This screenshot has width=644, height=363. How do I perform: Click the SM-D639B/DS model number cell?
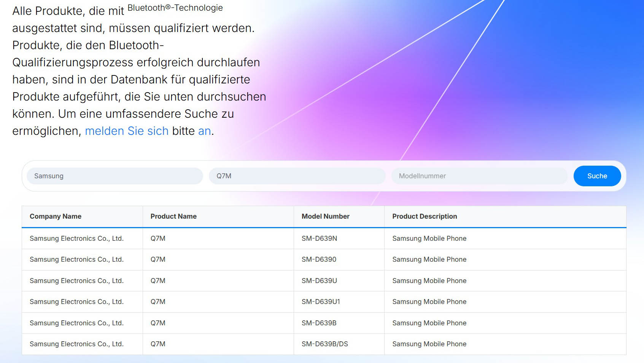pyautogui.click(x=324, y=344)
